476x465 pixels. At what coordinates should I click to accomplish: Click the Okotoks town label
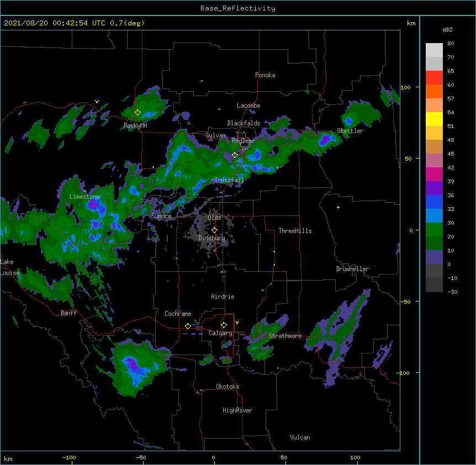[228, 387]
